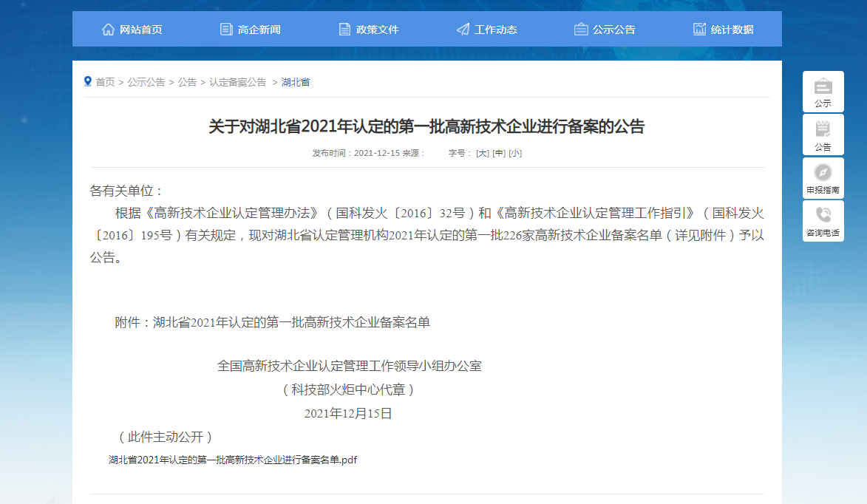Image resolution: width=867 pixels, height=504 pixels.
Task: Navigate to 认定备案公告 breadcrumb link
Action: click(x=237, y=82)
